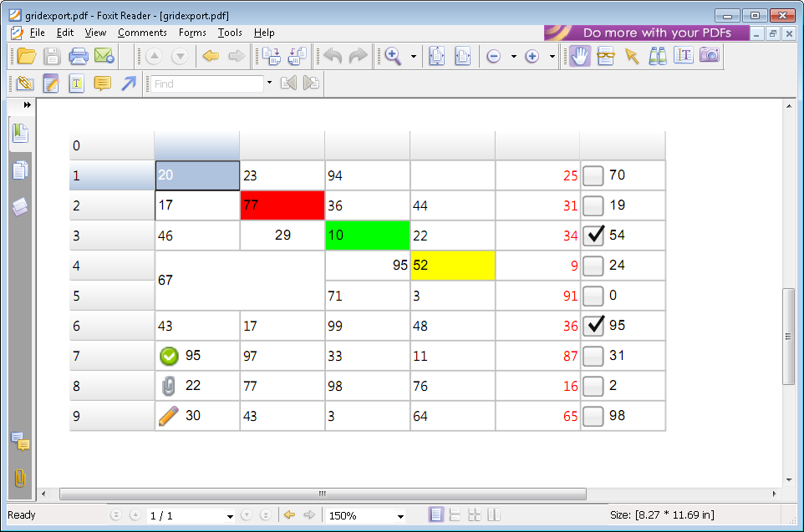Open the 150% zoom level dropdown
Image resolution: width=804 pixels, height=532 pixels.
pos(400,516)
